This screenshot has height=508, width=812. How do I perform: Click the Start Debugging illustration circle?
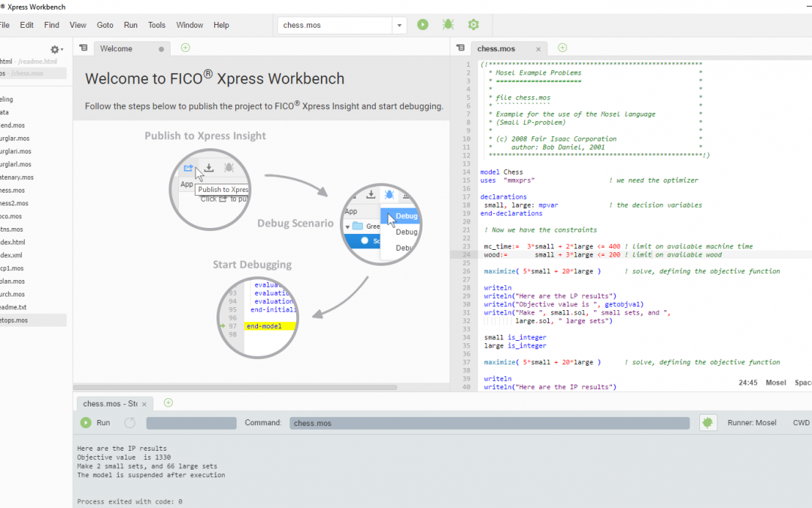click(258, 318)
